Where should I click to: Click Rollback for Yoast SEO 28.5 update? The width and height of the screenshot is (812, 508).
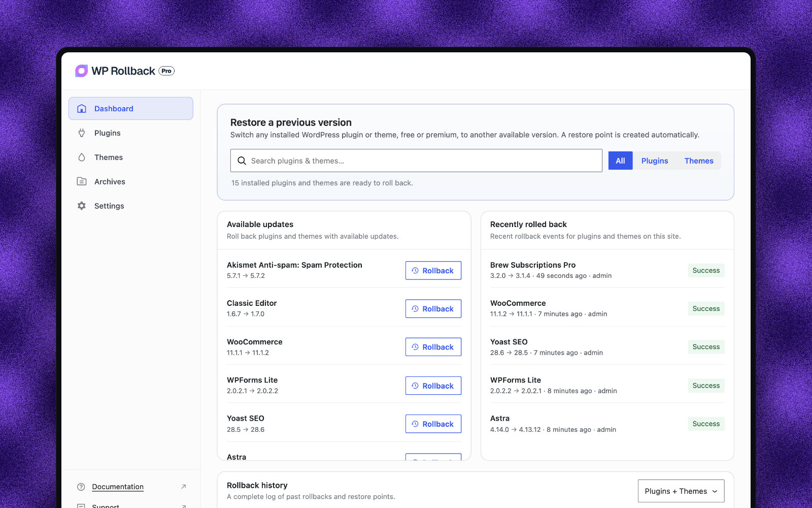(433, 424)
